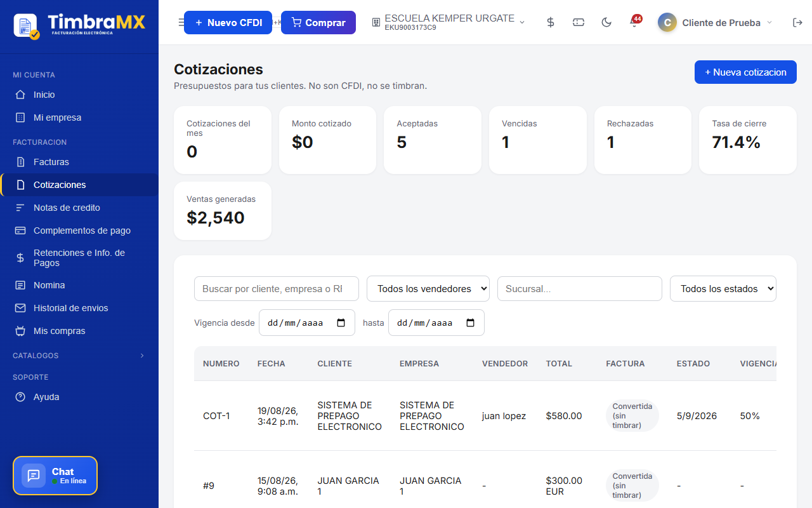Click the Sucursal input field

[580, 288]
